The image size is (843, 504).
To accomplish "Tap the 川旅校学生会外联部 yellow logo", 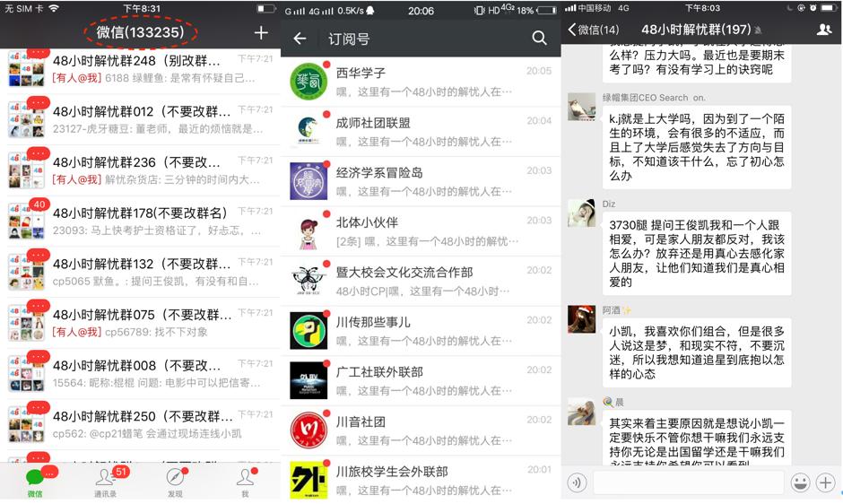I will pyautogui.click(x=309, y=480).
